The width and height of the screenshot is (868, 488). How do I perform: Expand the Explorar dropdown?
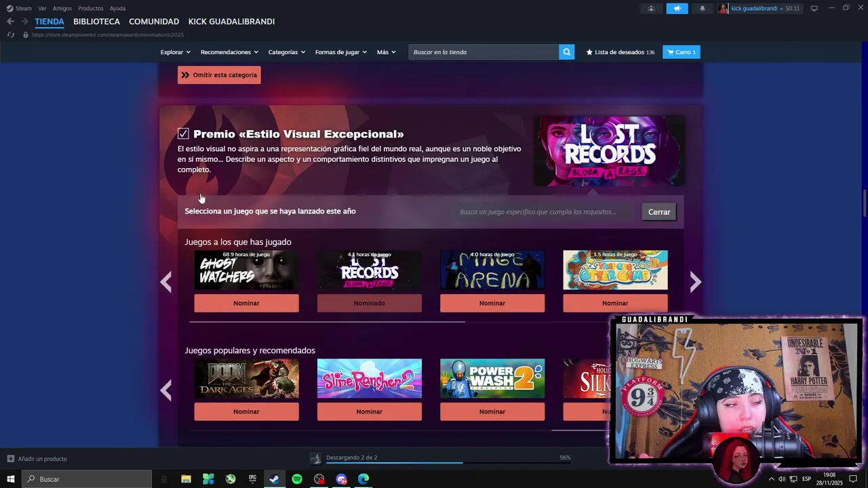pyautogui.click(x=175, y=52)
